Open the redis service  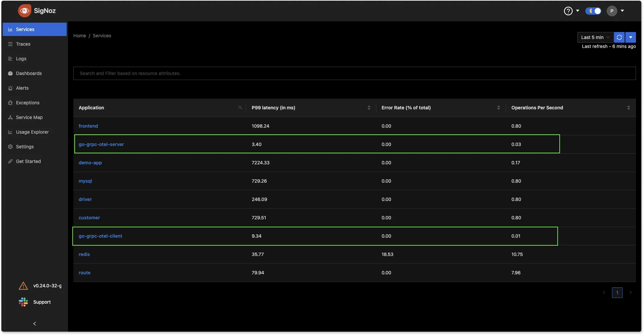84,254
